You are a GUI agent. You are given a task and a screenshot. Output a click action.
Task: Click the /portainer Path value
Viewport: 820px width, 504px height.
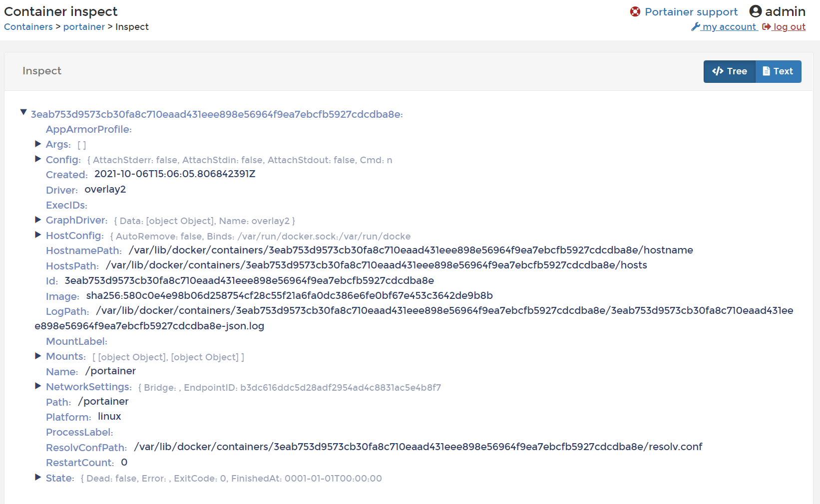[x=103, y=401]
